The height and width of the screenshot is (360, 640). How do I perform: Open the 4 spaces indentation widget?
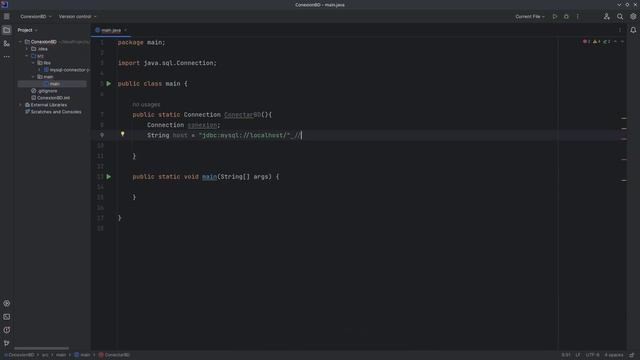[x=614, y=355]
